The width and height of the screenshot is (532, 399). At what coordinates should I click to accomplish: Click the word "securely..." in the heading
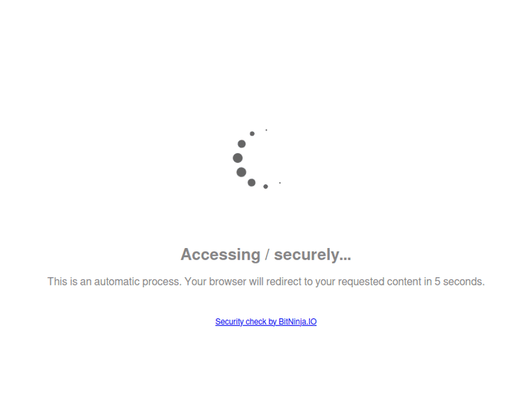(313, 254)
